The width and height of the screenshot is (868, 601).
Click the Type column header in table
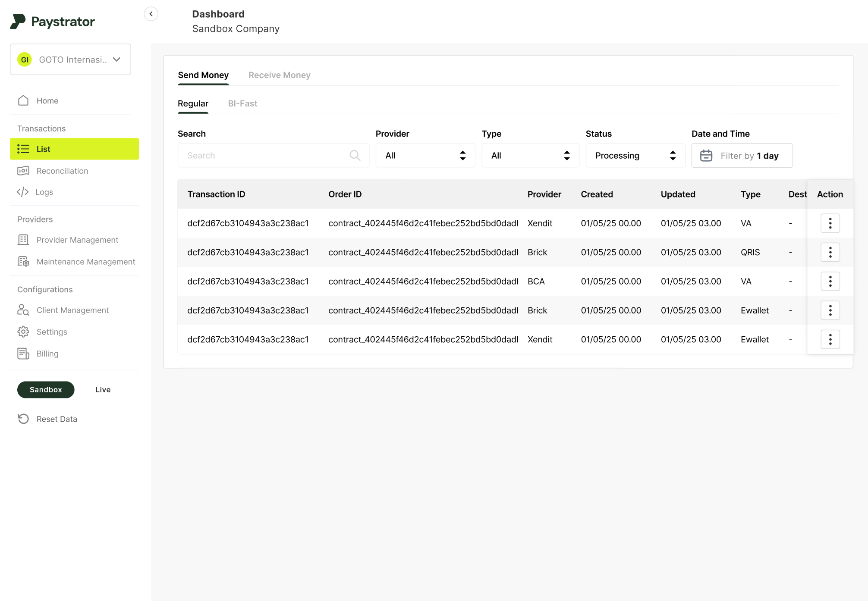750,194
